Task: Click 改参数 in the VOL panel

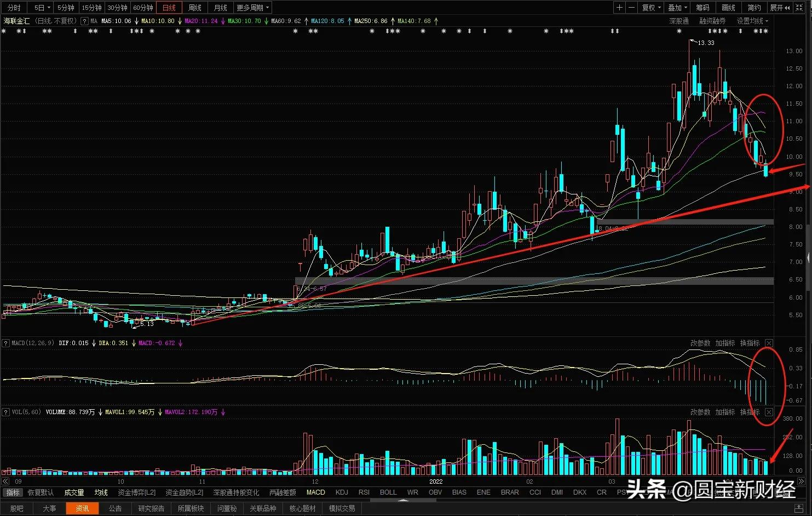Action: pyautogui.click(x=700, y=412)
